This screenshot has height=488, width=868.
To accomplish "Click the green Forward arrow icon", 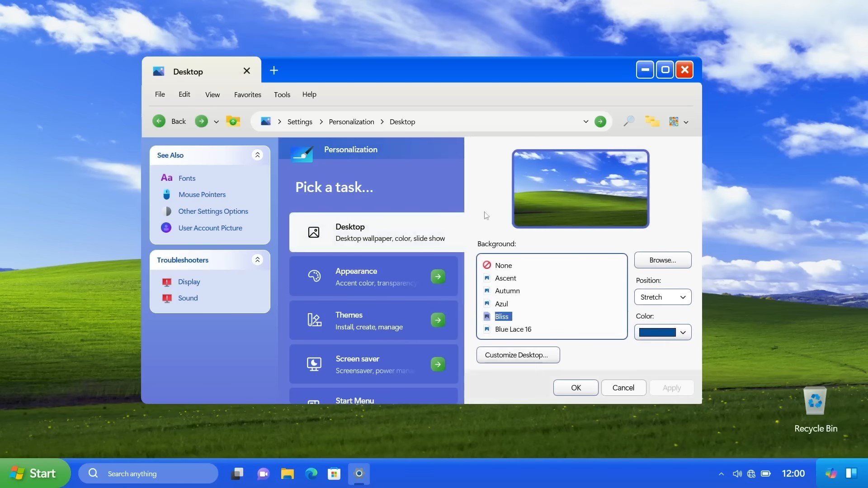I will click(201, 121).
